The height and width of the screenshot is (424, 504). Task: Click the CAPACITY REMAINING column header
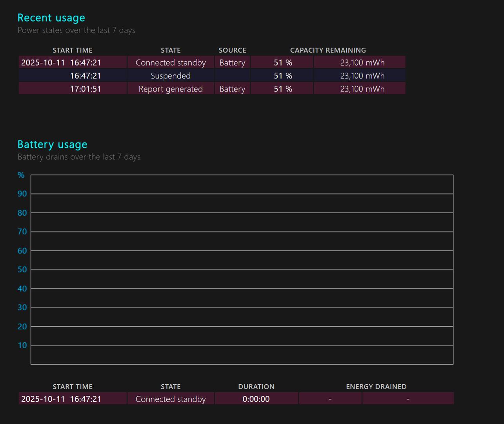click(x=328, y=50)
